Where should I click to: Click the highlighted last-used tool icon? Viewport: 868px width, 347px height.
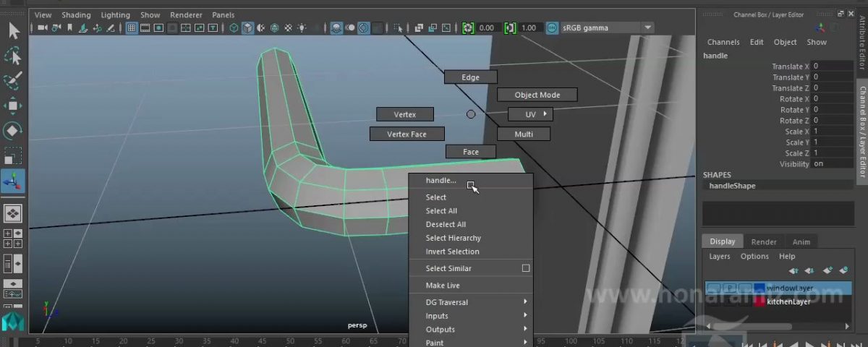pos(13,181)
